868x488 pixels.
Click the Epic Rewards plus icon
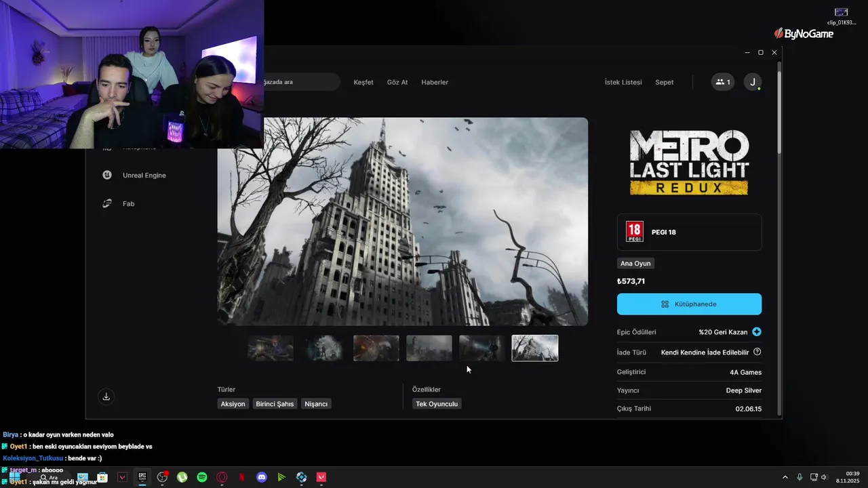click(x=757, y=332)
